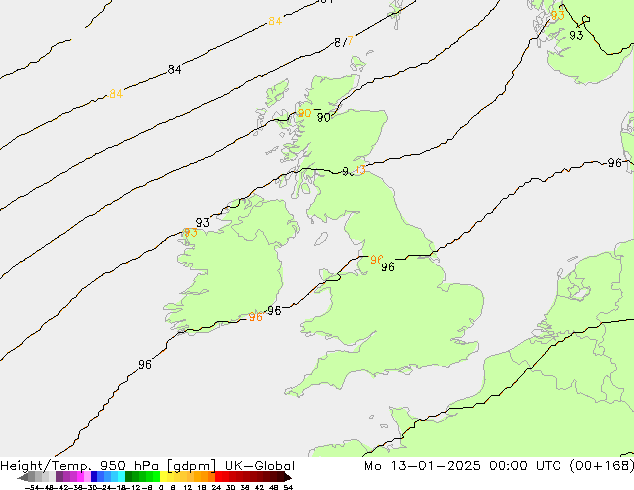Click the '96' label near Denmark at right edge
The image size is (634, 490).
(x=615, y=163)
